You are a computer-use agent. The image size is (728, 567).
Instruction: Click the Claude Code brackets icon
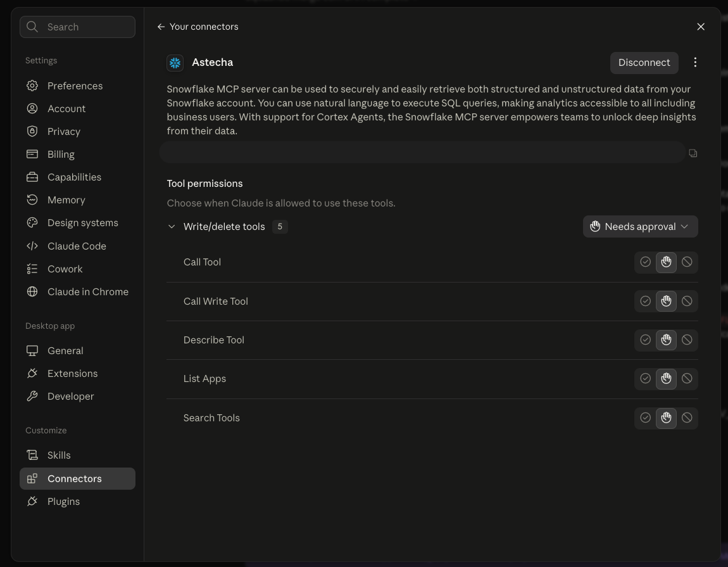pyautogui.click(x=32, y=246)
